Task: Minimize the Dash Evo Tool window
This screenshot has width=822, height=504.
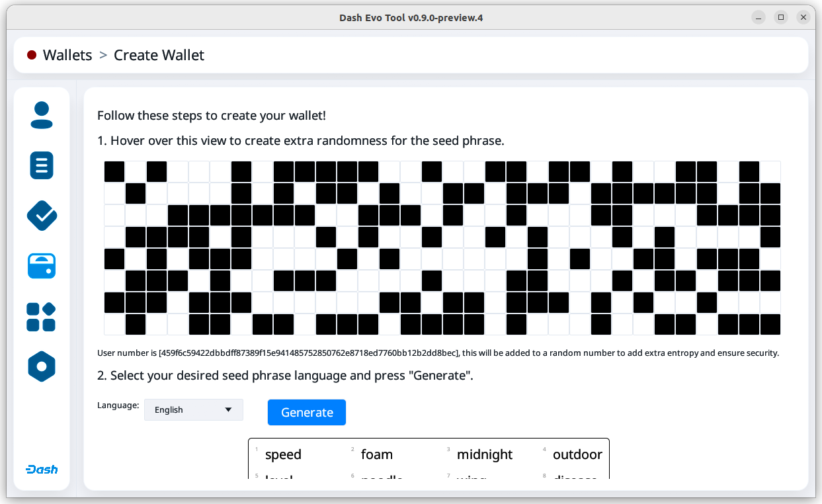Action: tap(759, 17)
